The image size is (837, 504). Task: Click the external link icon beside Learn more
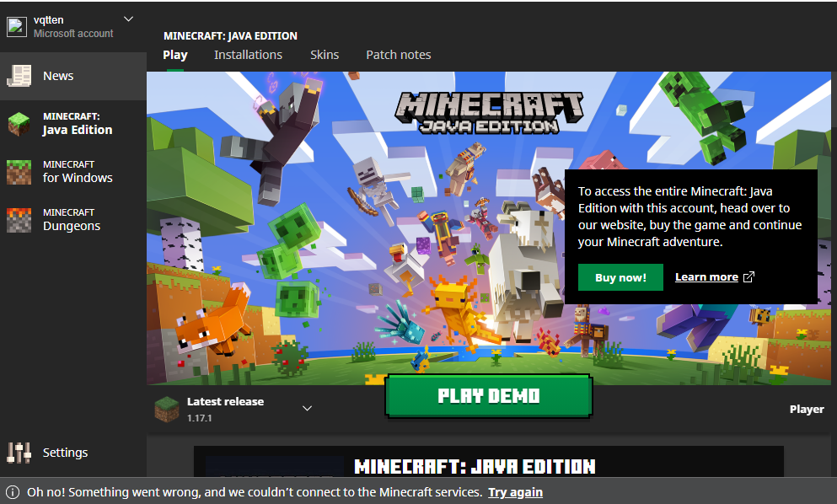point(749,276)
